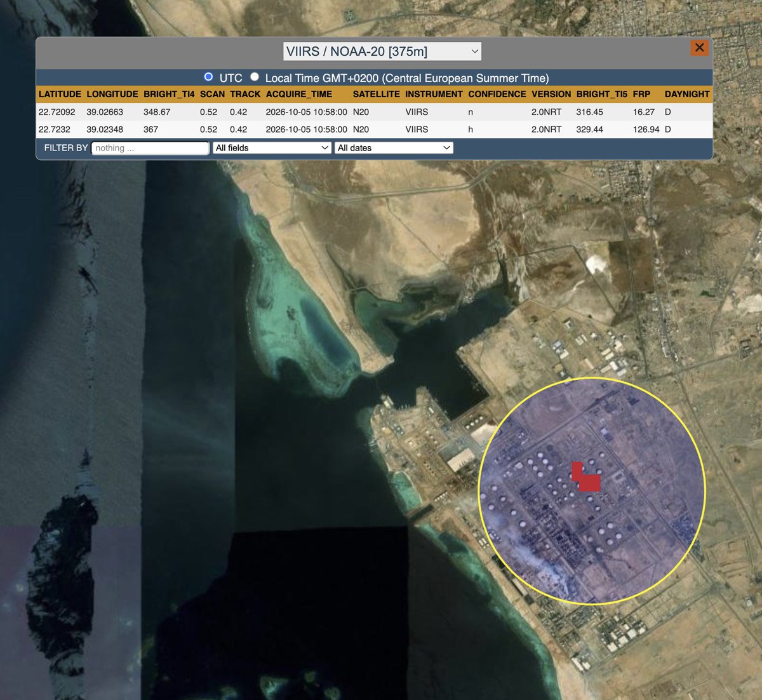This screenshot has height=700, width=762.
Task: Select brightness value 367
Action: tap(150, 129)
